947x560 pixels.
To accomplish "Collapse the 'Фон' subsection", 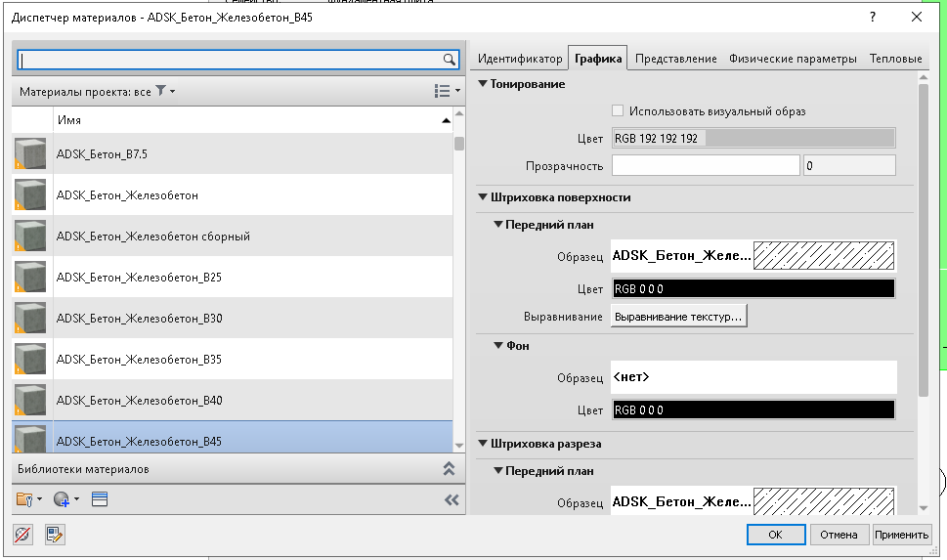I will point(496,346).
